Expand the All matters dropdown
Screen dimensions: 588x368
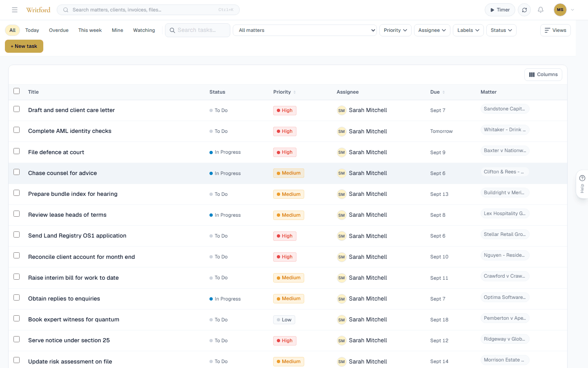tap(305, 30)
